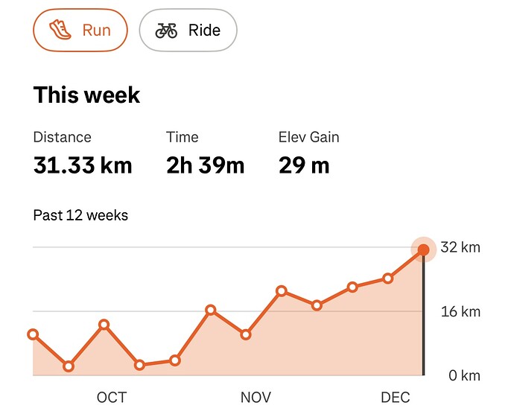The width and height of the screenshot is (514, 420).
Task: Click the NOV month label
Action: tap(256, 398)
